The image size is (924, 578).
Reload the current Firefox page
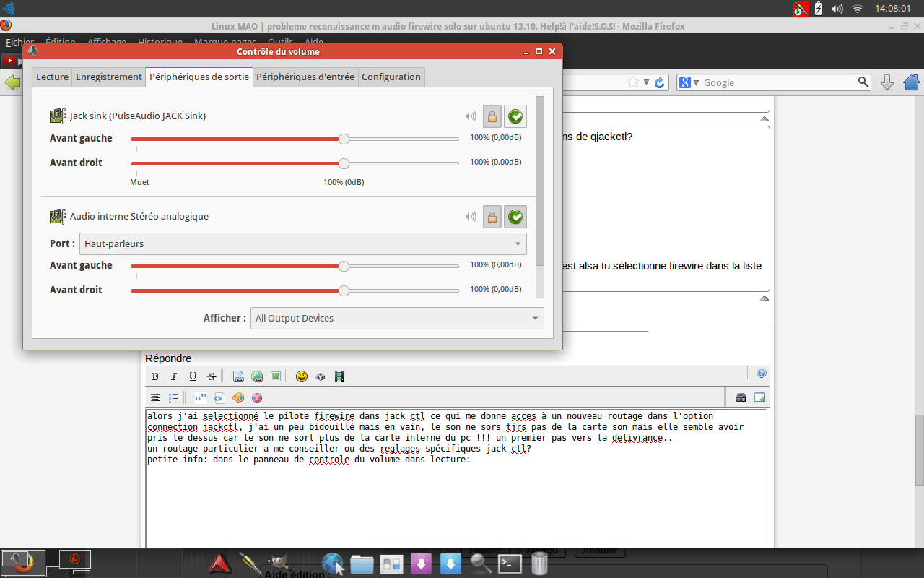tap(659, 82)
